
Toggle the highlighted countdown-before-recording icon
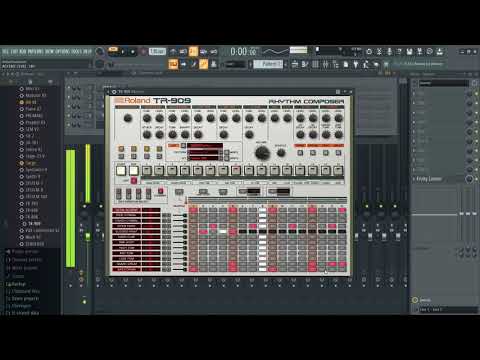[193, 52]
